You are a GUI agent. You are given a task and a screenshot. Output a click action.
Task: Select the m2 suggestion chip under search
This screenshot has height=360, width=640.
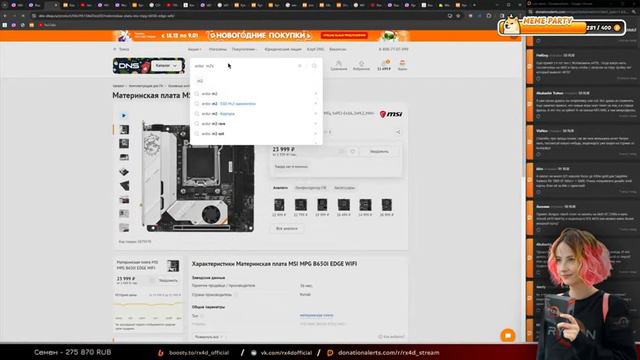200,81
